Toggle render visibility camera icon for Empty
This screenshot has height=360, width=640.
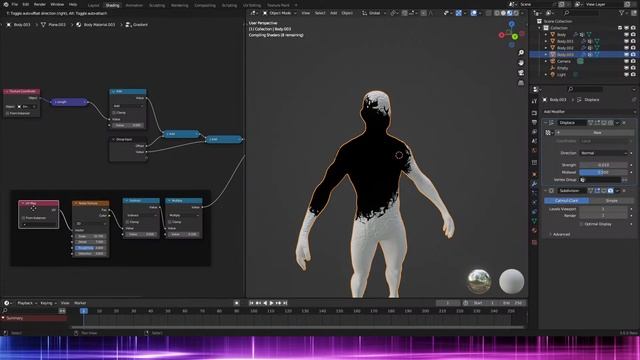click(633, 68)
